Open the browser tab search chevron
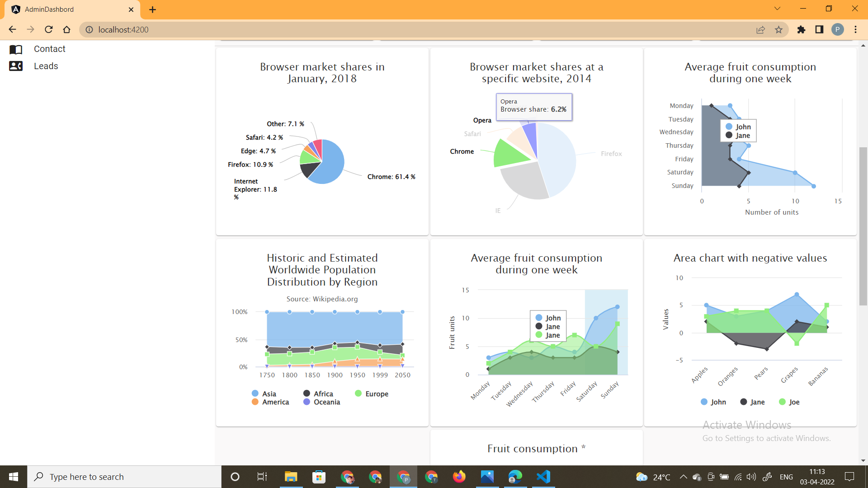Screen dimensions: 868x488 [x=777, y=9]
